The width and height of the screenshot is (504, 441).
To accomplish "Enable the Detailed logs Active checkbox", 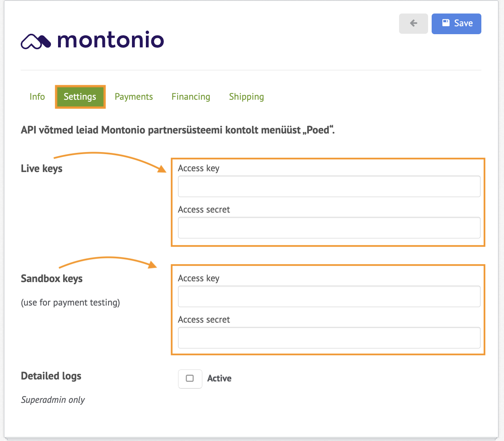I will point(190,378).
